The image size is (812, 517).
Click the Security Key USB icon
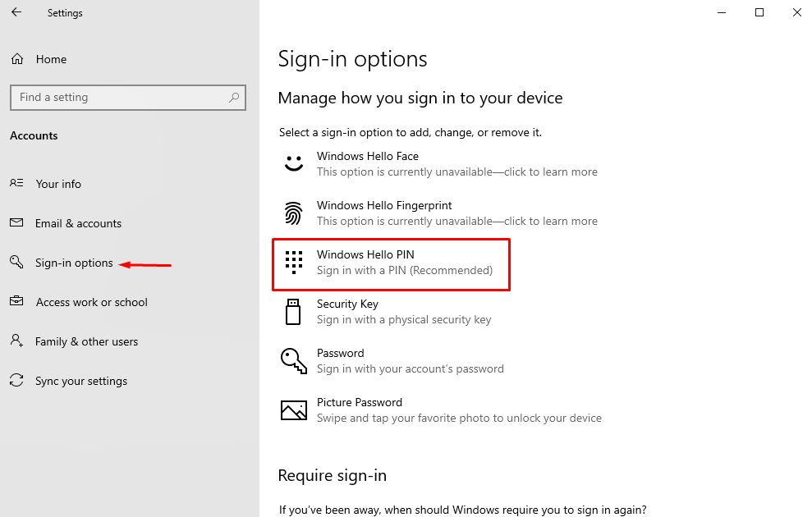(x=293, y=311)
